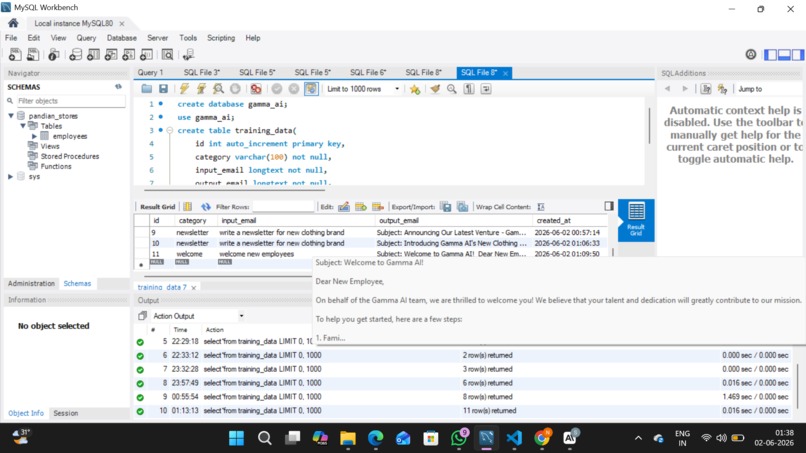The width and height of the screenshot is (806, 453).
Task: Open a SQL script file in new tab
Action: pyautogui.click(x=33, y=55)
